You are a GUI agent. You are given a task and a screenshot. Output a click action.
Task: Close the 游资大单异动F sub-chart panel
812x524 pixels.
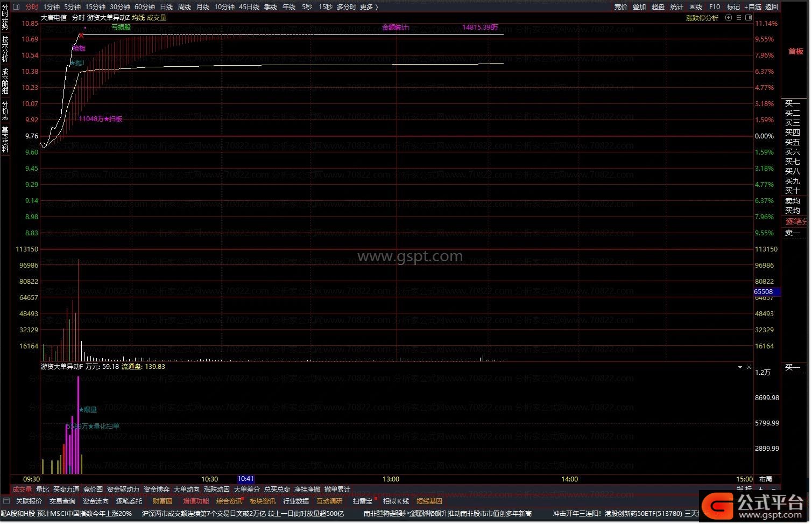(749, 367)
